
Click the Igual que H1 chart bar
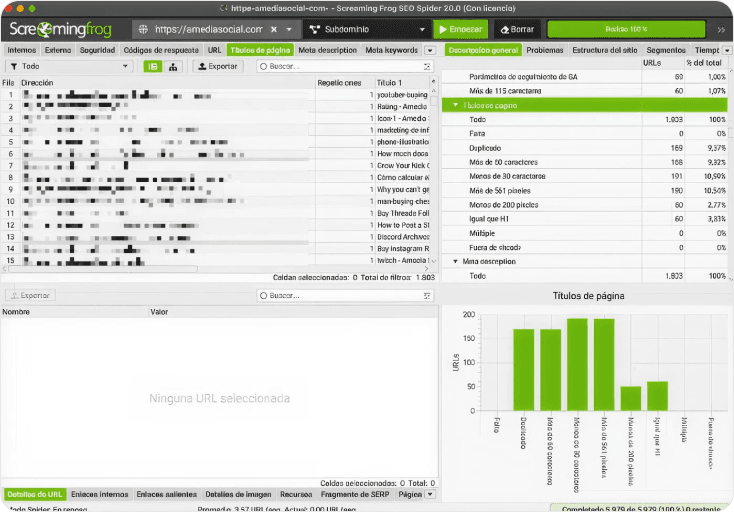coord(657,396)
